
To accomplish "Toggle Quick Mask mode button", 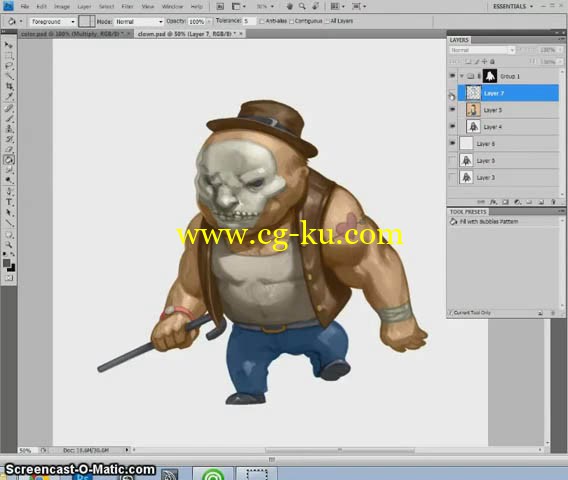I will click(x=8, y=278).
